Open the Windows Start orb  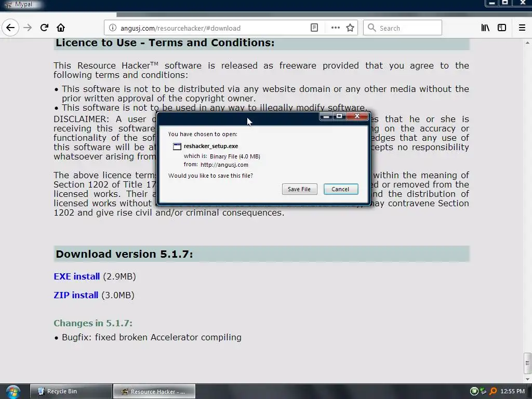pos(12,392)
